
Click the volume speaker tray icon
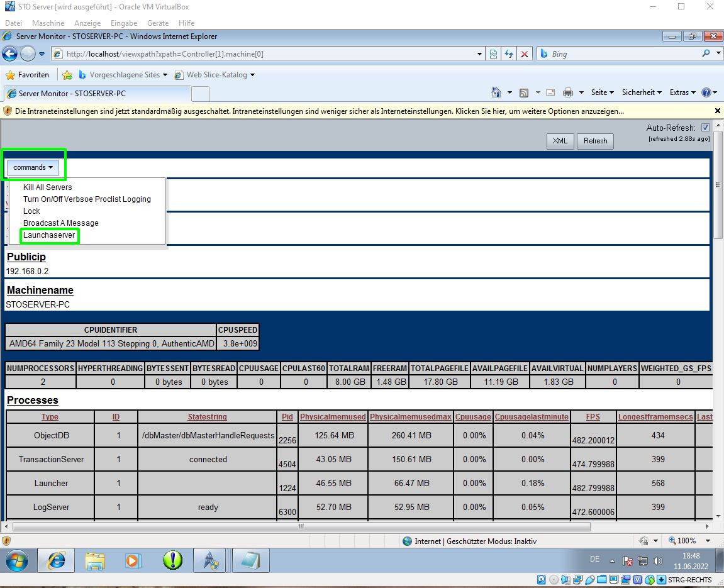pos(658,561)
